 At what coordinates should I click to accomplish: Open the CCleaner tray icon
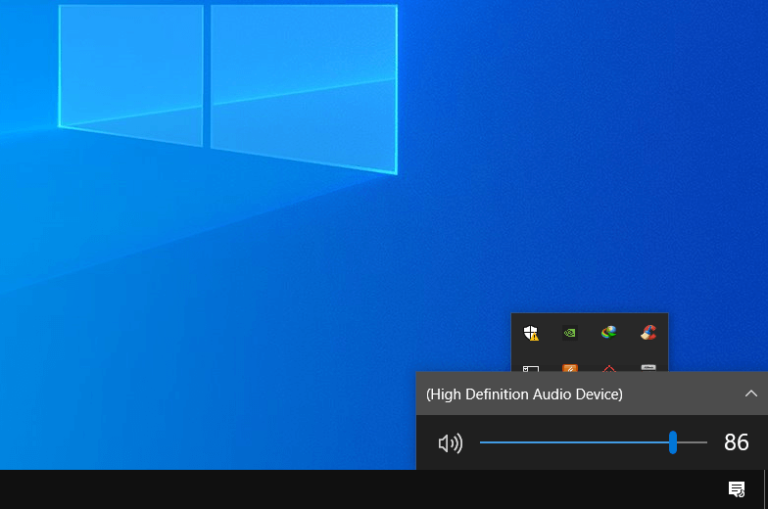(x=648, y=333)
